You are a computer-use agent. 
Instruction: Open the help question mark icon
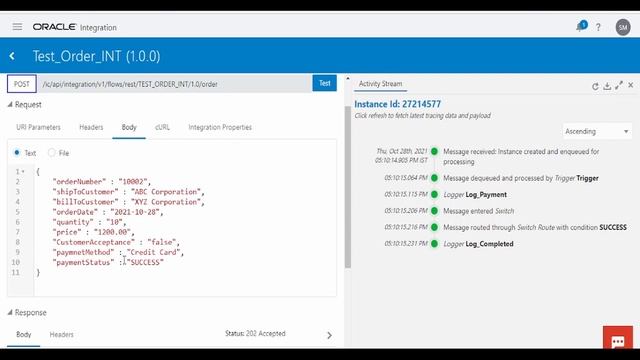pyautogui.click(x=598, y=27)
